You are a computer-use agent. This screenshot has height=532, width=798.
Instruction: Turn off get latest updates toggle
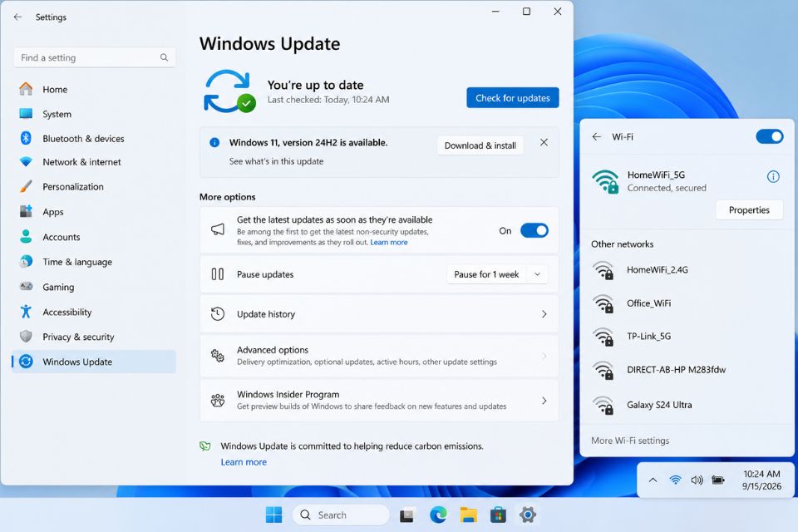tap(534, 230)
